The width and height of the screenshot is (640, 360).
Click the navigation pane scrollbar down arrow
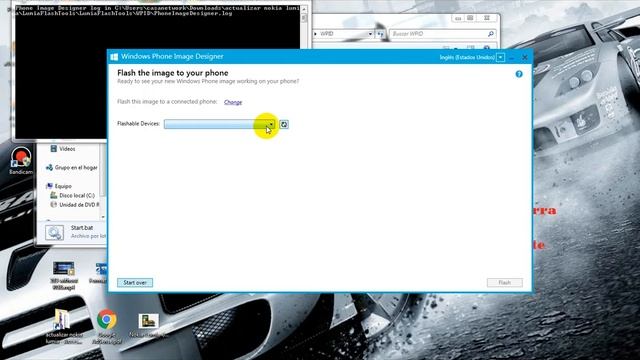pyautogui.click(x=102, y=217)
